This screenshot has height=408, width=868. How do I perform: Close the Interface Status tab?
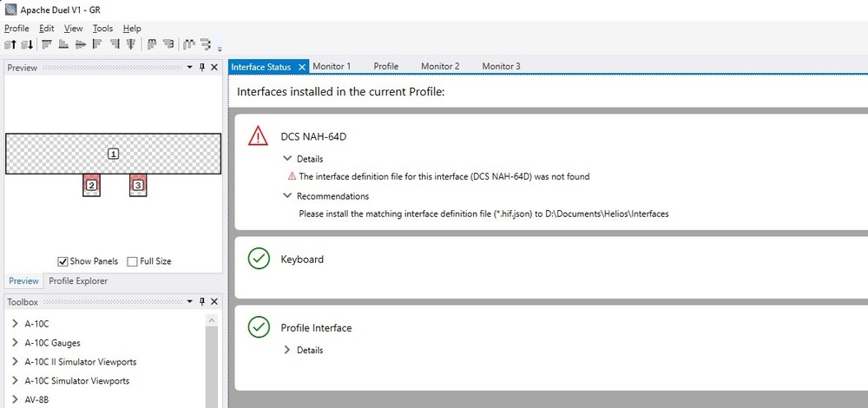pyautogui.click(x=302, y=67)
